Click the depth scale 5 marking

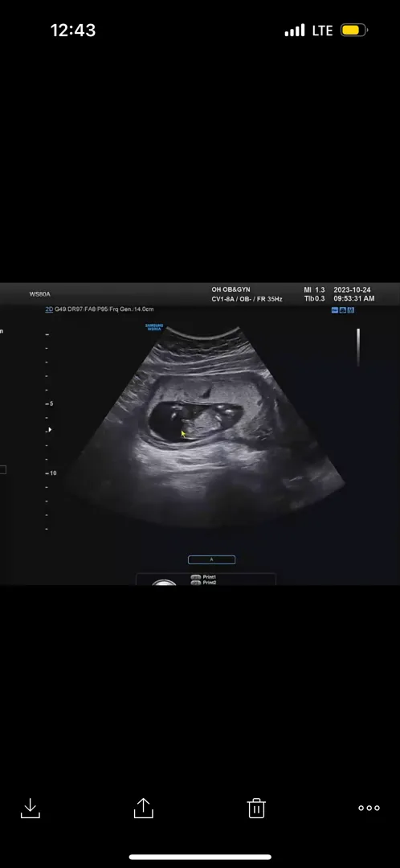coord(50,404)
